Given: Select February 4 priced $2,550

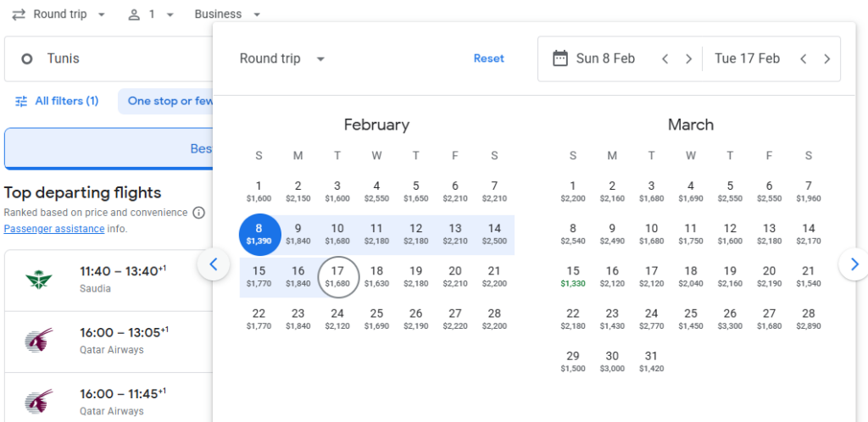Looking at the screenshot, I should pos(376,192).
